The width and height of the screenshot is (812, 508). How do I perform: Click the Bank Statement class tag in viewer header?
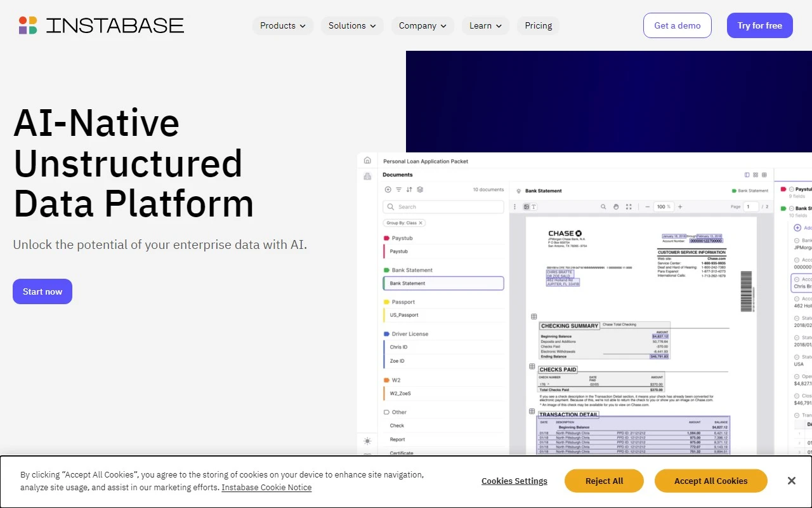tap(750, 190)
